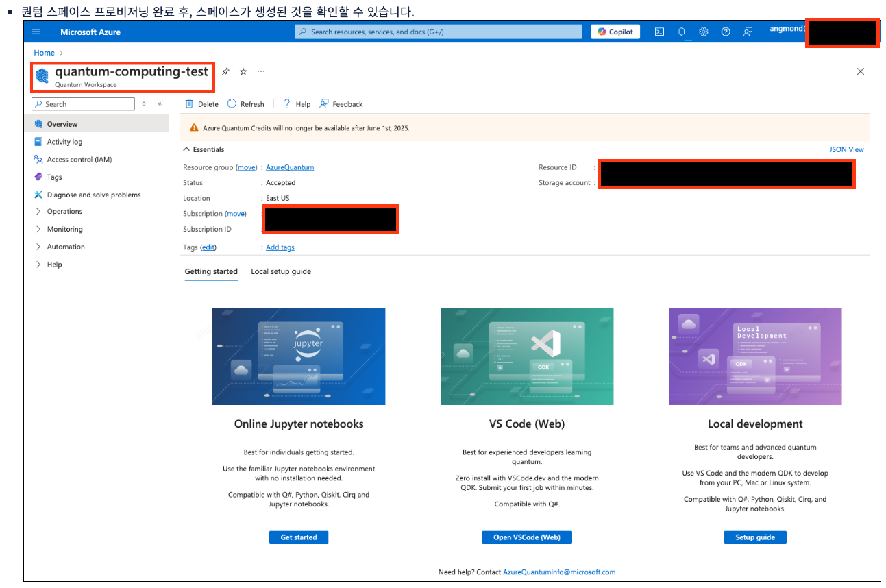Viewport: 886px width, 588px height.
Task: Click Get started under Jupyter notebooks
Action: [x=299, y=537]
